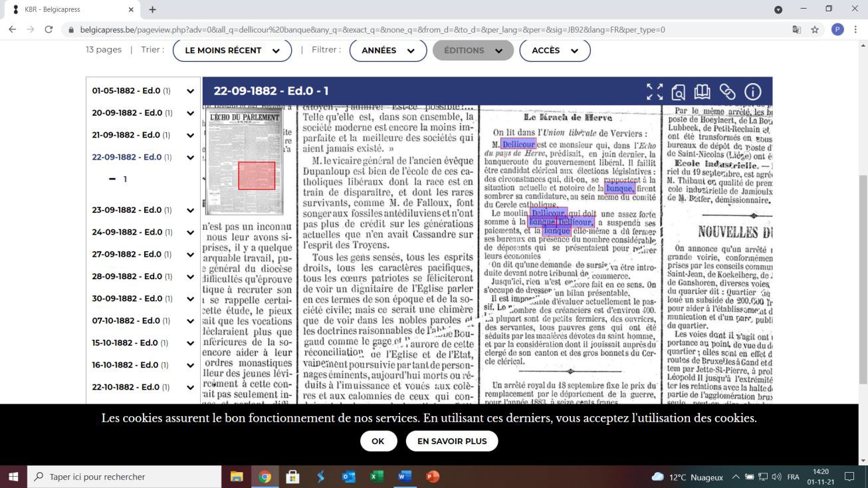Click the EN SAVOIR PLUS button

click(x=451, y=441)
